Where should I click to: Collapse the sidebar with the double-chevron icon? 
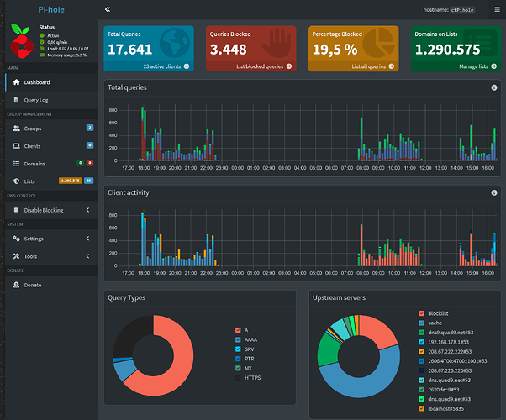click(108, 8)
